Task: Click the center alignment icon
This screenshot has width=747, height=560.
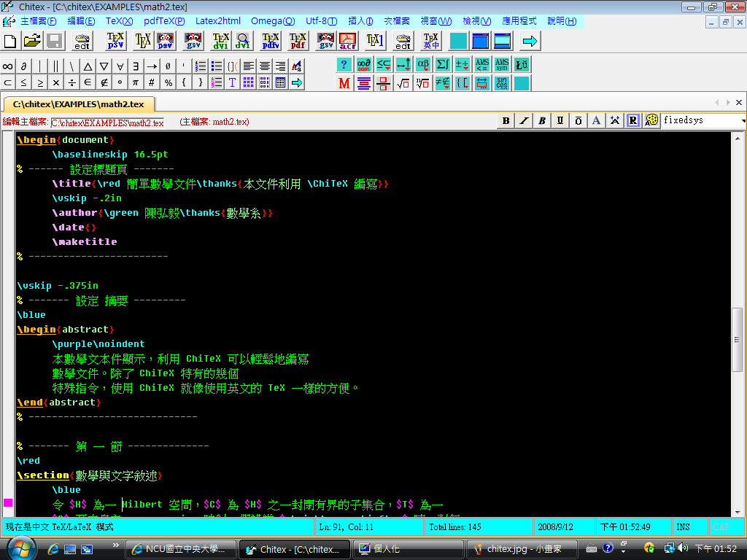Action: (264, 66)
